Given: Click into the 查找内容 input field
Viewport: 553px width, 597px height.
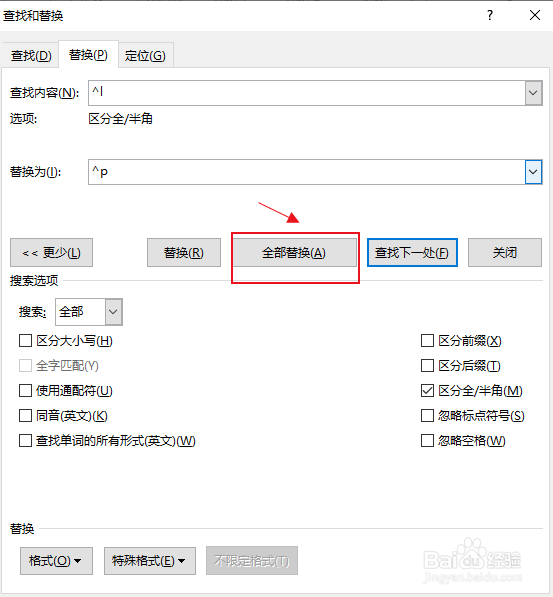Looking at the screenshot, I should tap(307, 93).
